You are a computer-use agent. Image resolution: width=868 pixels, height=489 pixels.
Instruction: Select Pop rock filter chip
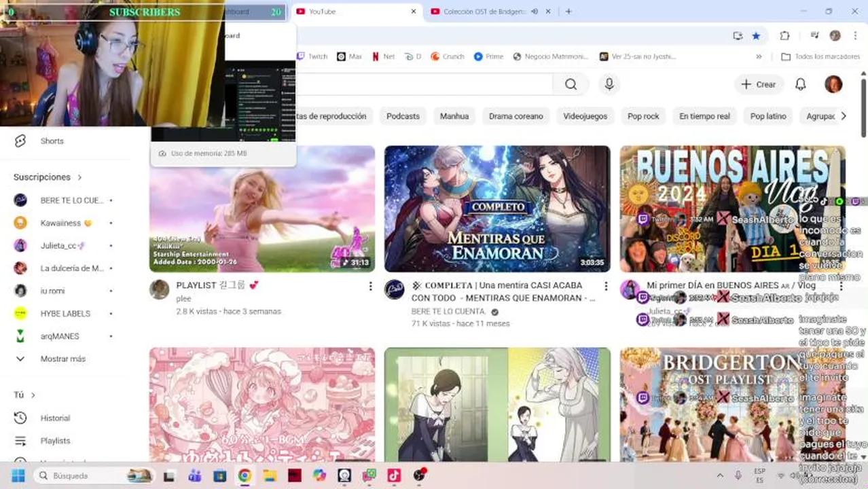coord(643,116)
